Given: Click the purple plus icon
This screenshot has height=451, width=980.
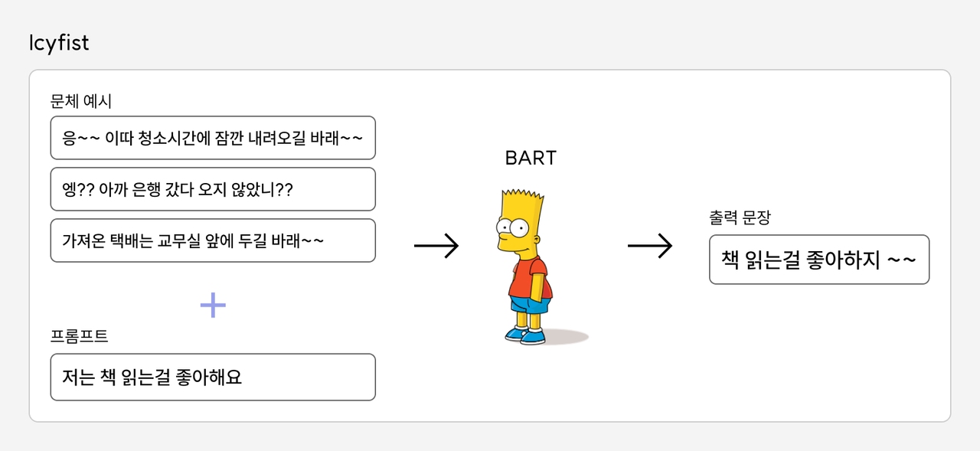Looking at the screenshot, I should [213, 306].
